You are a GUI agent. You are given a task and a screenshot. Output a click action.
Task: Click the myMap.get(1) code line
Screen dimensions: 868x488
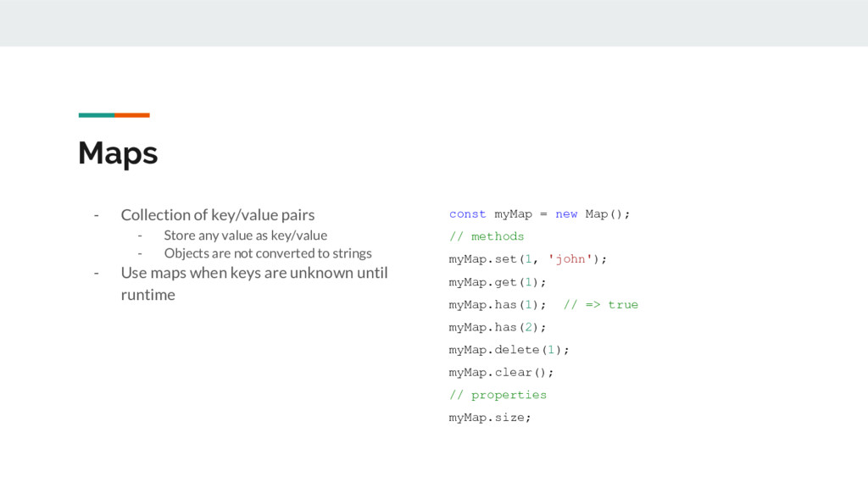(497, 282)
